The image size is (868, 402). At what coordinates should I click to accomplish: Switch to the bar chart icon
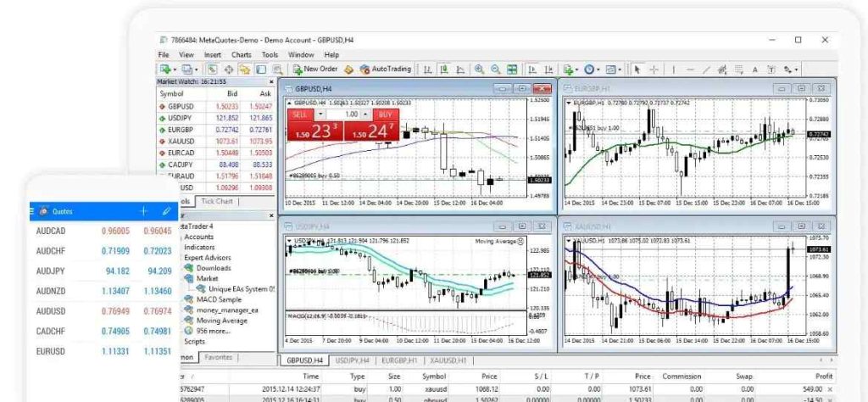click(427, 70)
